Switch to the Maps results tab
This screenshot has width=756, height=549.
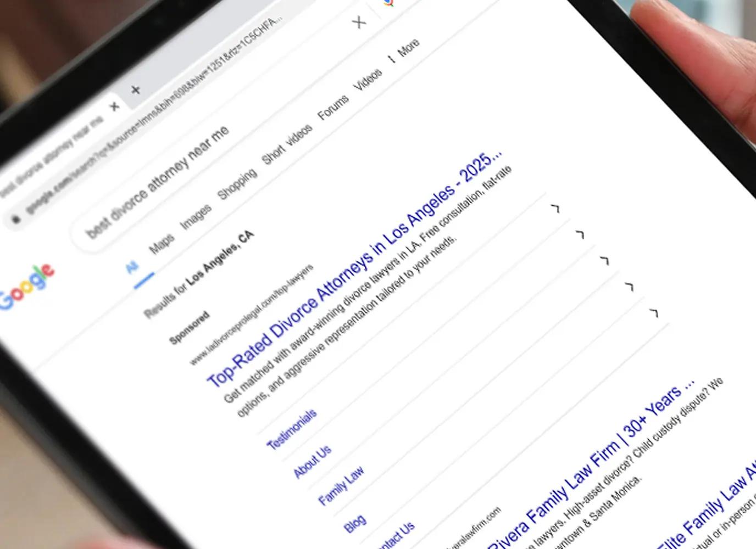(x=162, y=243)
